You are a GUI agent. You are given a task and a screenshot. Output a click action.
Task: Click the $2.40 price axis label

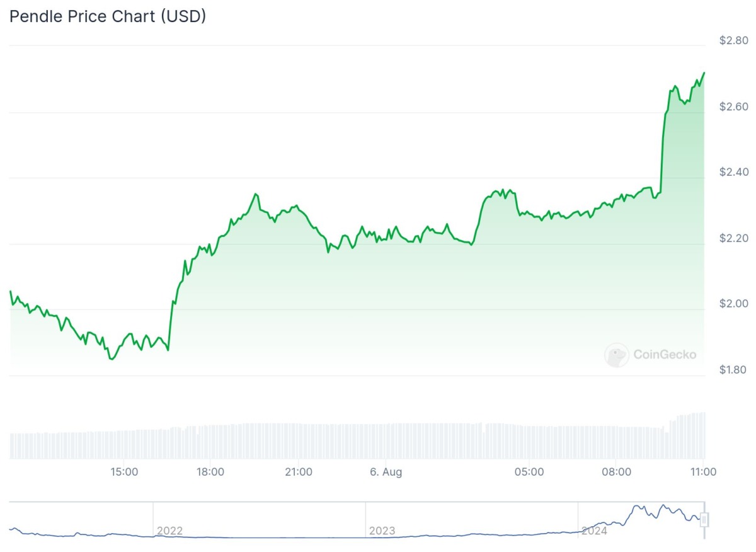(733, 172)
